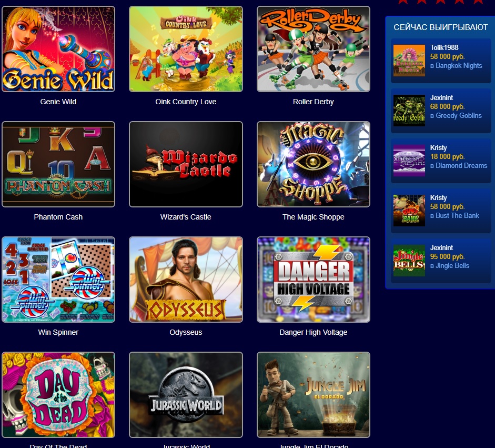
Task: Launch the Win Spinner game thumbnail
Action: click(x=58, y=280)
